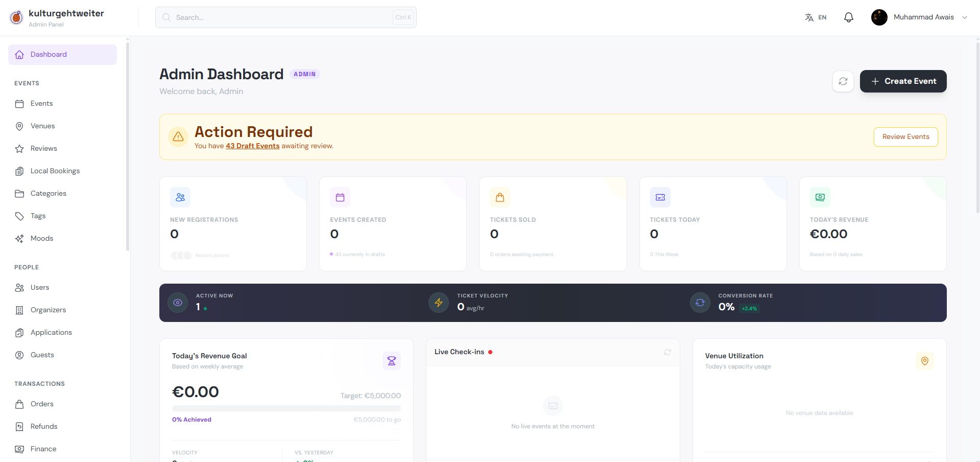This screenshot has width=980, height=462.
Task: Open Organizers in the sidebar
Action: point(62,310)
